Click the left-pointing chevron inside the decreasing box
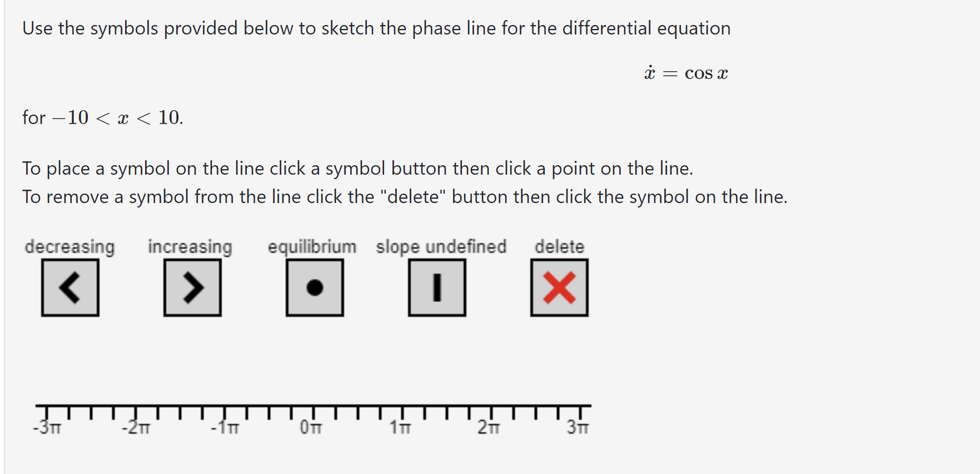 [x=70, y=288]
